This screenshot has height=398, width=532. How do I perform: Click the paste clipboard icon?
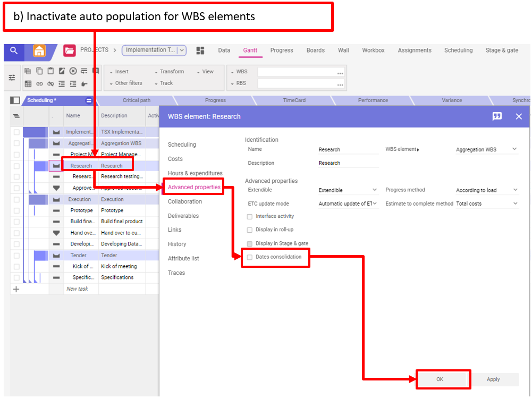pyautogui.click(x=50, y=71)
